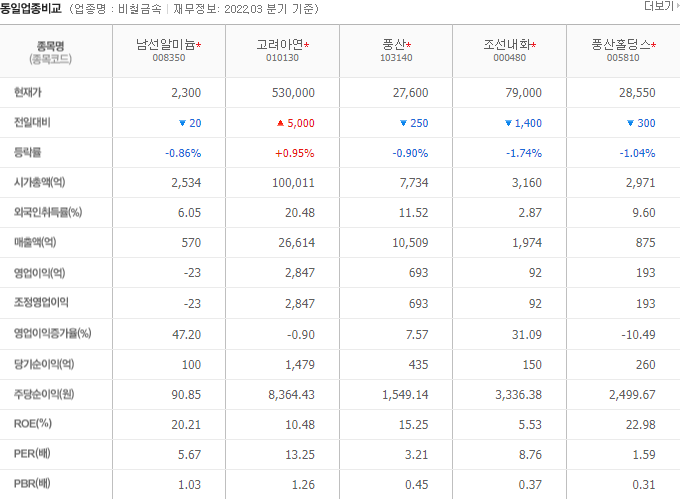The width and height of the screenshot is (680, 500).
Task: Click the blue down-arrow 1,400 change
Action: click(523, 123)
